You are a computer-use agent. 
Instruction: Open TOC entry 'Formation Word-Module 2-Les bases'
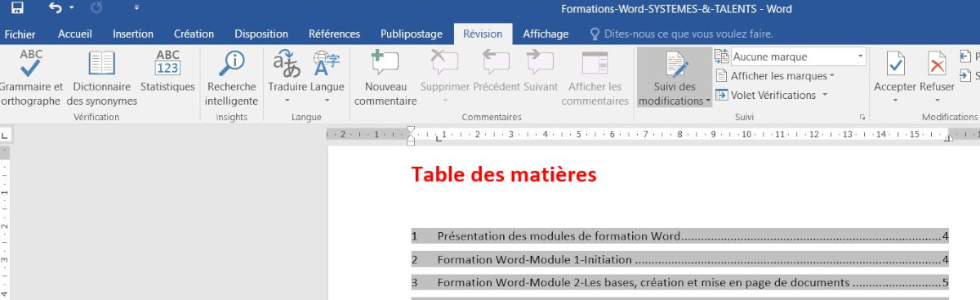coord(679,283)
